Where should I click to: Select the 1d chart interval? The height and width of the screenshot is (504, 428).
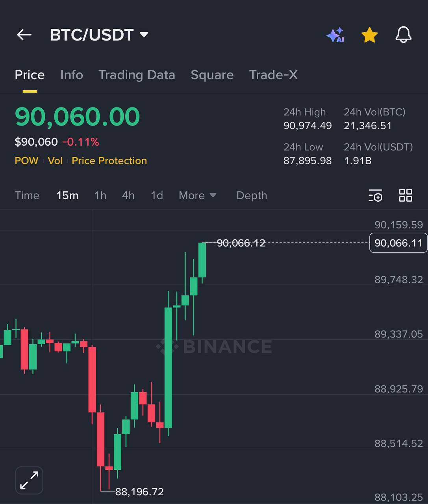[157, 195]
